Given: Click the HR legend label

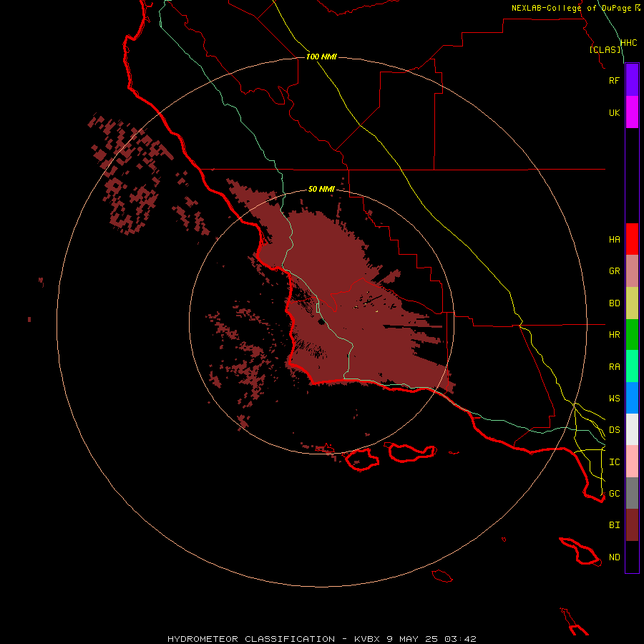Looking at the screenshot, I should click(x=614, y=335).
